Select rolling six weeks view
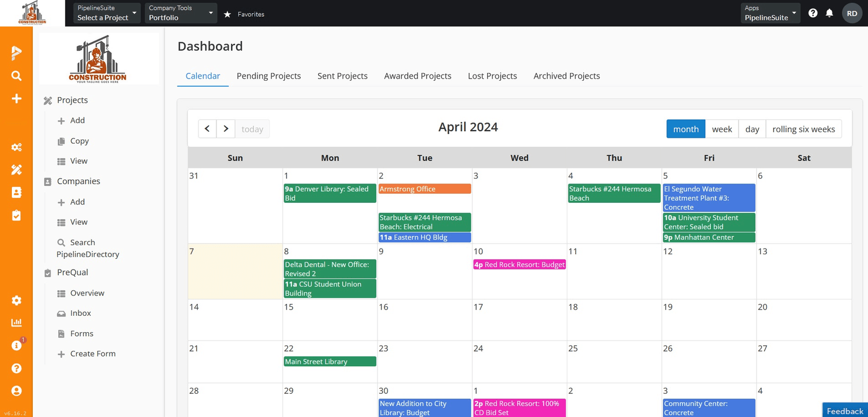The width and height of the screenshot is (868, 417). pos(803,129)
